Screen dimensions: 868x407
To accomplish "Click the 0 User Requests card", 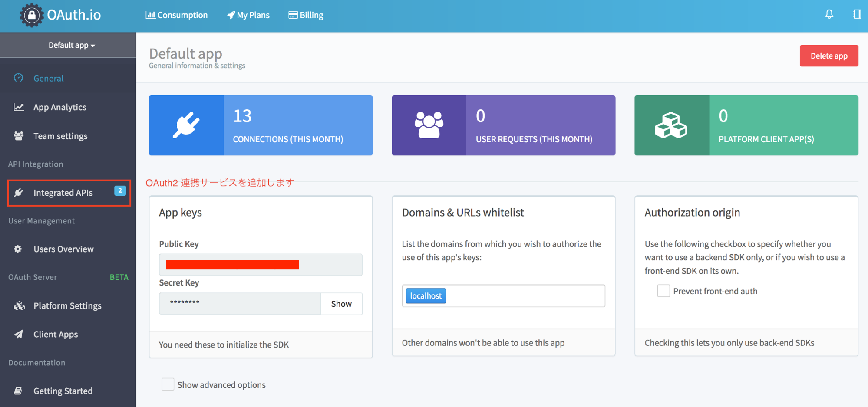I will pyautogui.click(x=504, y=125).
